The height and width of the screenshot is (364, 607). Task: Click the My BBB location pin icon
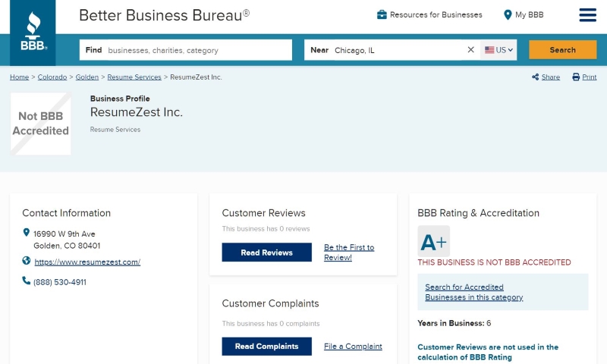(508, 14)
